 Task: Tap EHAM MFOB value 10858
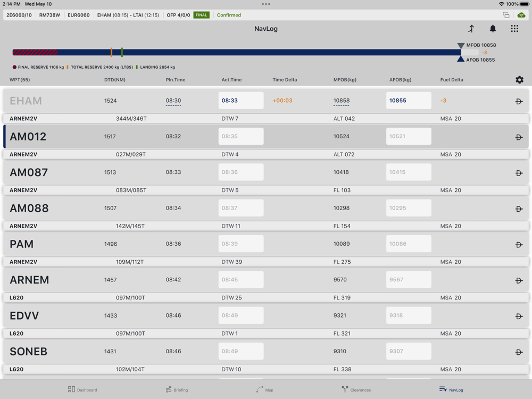click(x=342, y=101)
